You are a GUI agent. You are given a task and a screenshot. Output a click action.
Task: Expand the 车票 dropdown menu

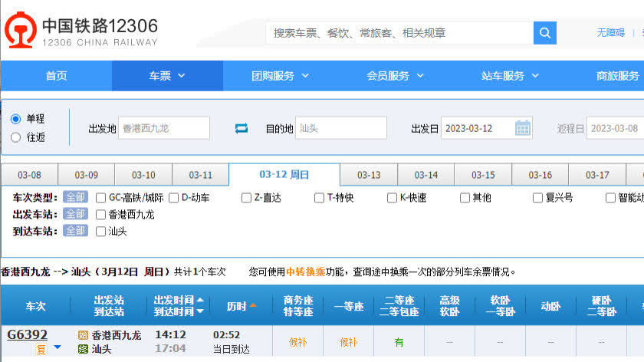pyautogui.click(x=167, y=76)
